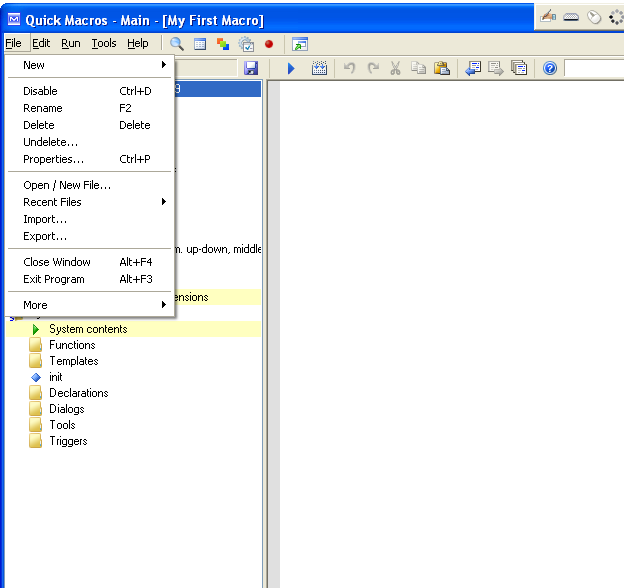Select Exit Program menu item
Viewport: 624px width, 588px height.
pyautogui.click(x=91, y=279)
